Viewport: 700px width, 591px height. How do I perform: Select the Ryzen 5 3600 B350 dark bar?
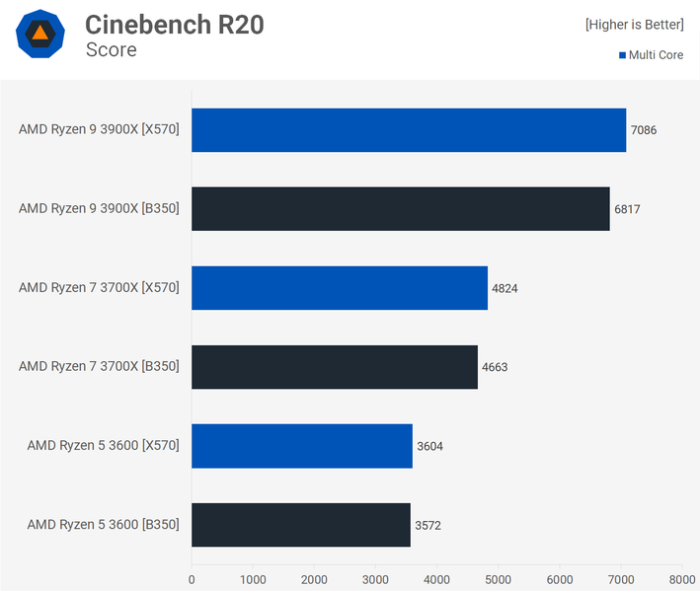[300, 525]
